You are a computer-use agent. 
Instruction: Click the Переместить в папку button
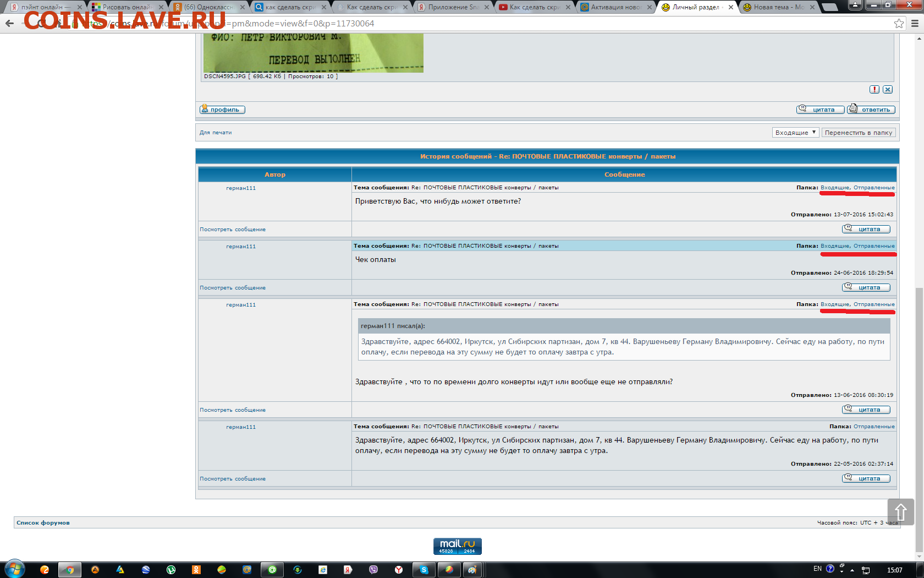(x=858, y=133)
